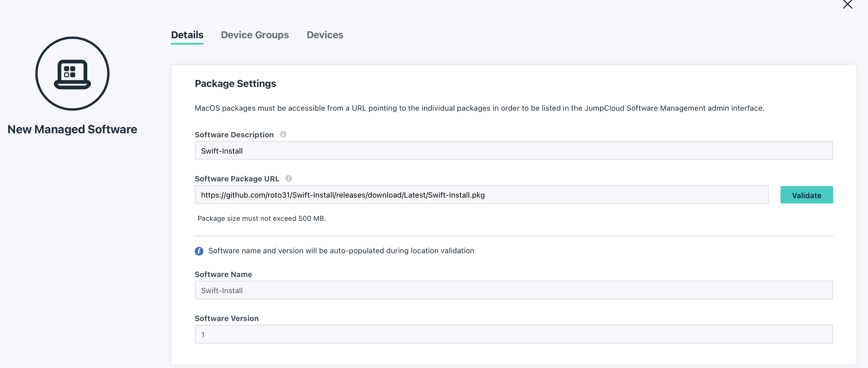Click the Software Version field
Viewport: 868px width, 368px height.
pos(513,334)
